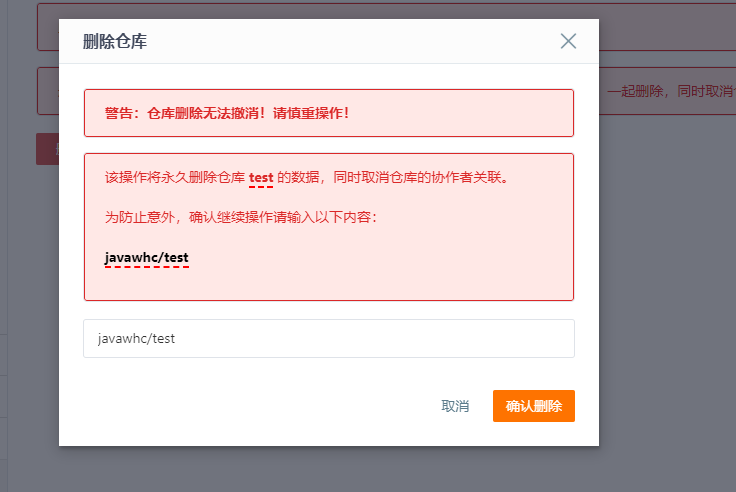Click the 为防止意外 instruction line
Image resolution: width=736 pixels, height=492 pixels.
coord(241,217)
